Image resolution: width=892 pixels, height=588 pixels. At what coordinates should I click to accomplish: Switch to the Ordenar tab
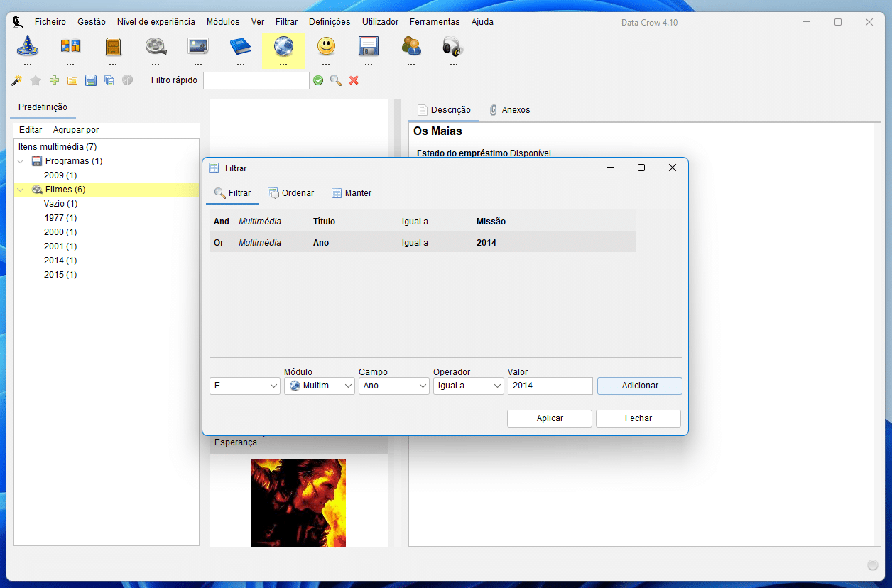(290, 193)
